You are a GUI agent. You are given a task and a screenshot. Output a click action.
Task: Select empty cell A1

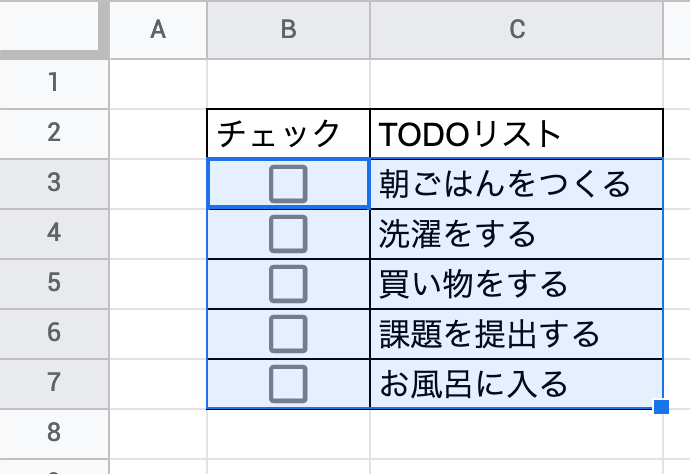(158, 84)
